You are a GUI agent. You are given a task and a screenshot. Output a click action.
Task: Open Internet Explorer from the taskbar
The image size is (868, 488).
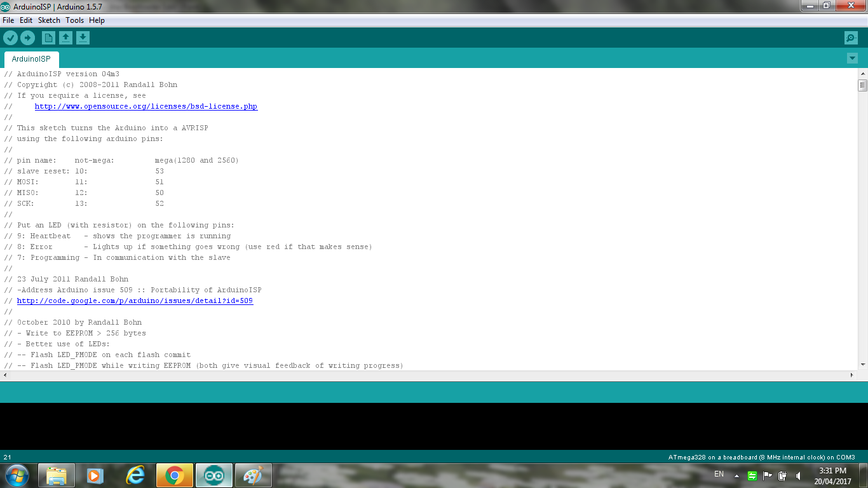coord(135,475)
